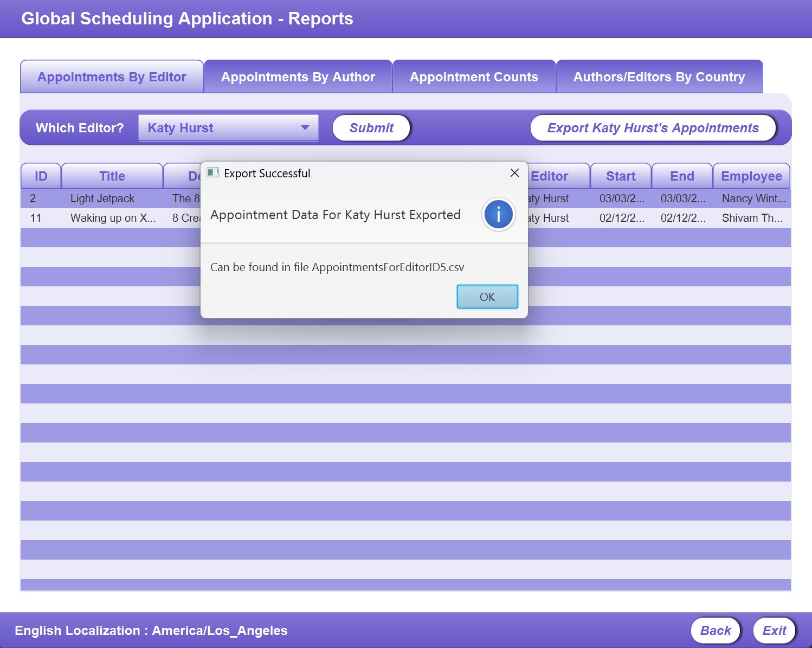Open the Which Editor dropdown arrow
This screenshot has height=648, width=812.
pyautogui.click(x=305, y=128)
